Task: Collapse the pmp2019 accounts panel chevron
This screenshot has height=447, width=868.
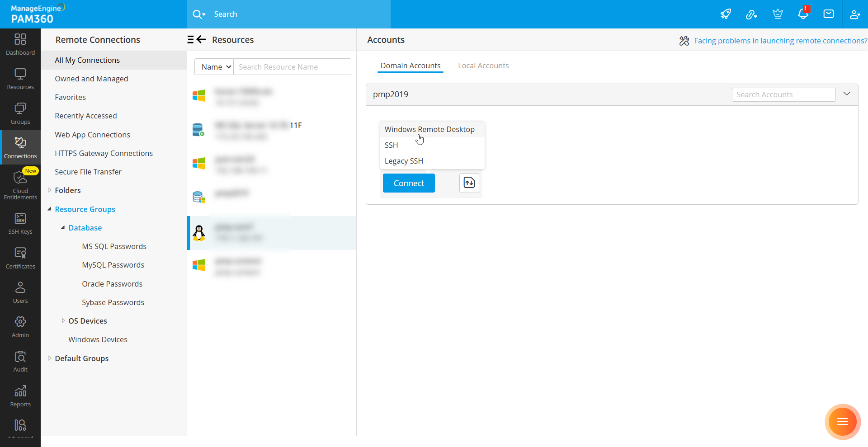Action: [847, 94]
